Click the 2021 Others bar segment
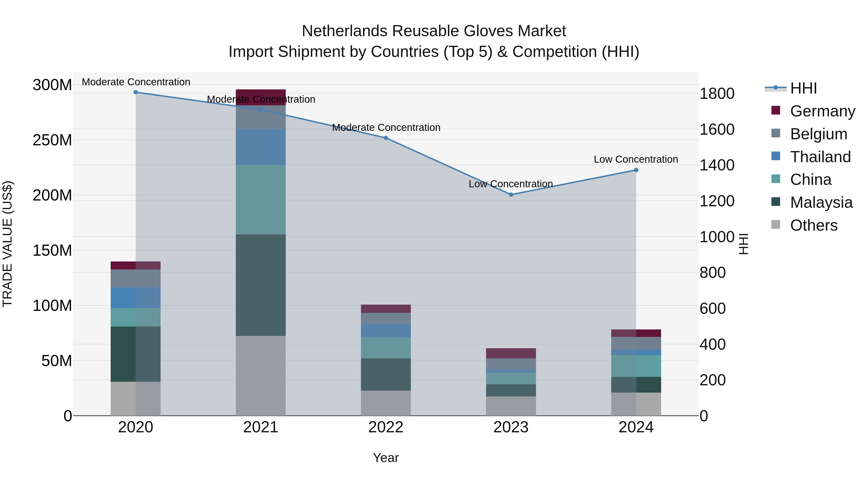Image resolution: width=868 pixels, height=488 pixels. [x=261, y=376]
